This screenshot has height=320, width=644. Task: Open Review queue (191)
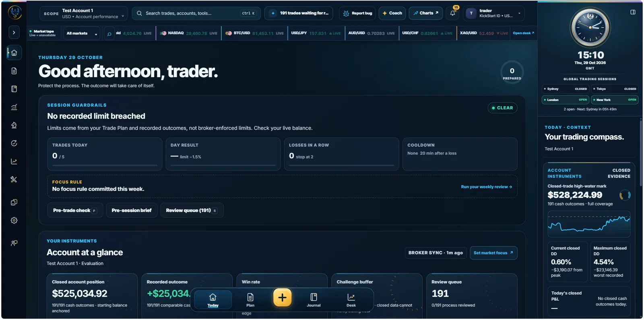click(x=192, y=211)
